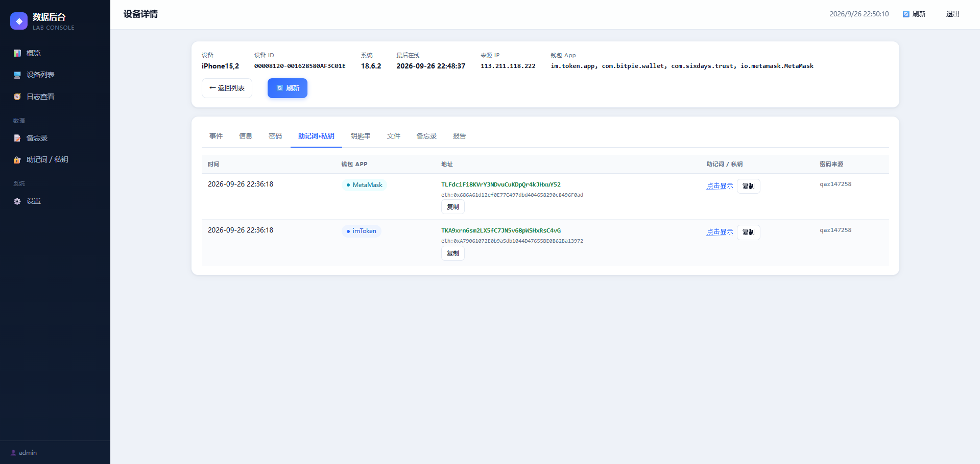The width and height of the screenshot is (980, 464).
Task: Click qaz147258 in the MetaMask row
Action: point(835,184)
